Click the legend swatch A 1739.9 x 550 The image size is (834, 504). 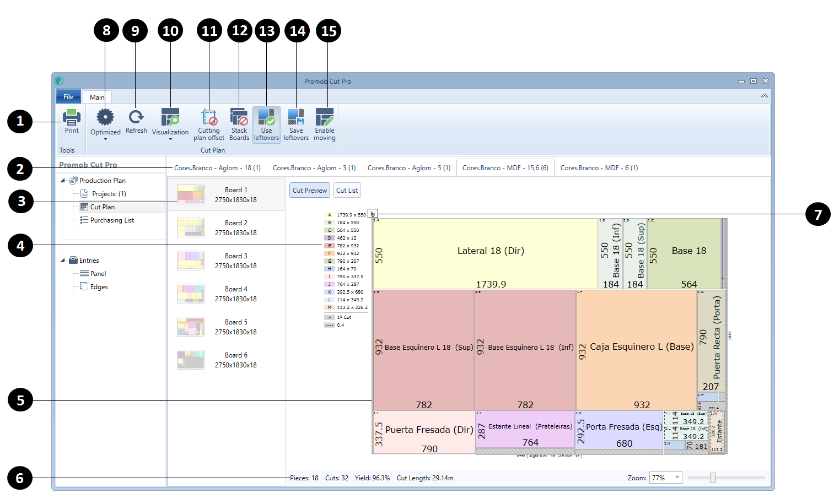pyautogui.click(x=330, y=215)
